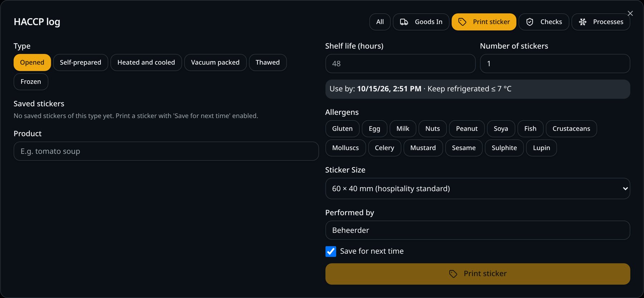Screen dimensions: 644x298
Task: Go to the Processes tab
Action: coord(601,22)
